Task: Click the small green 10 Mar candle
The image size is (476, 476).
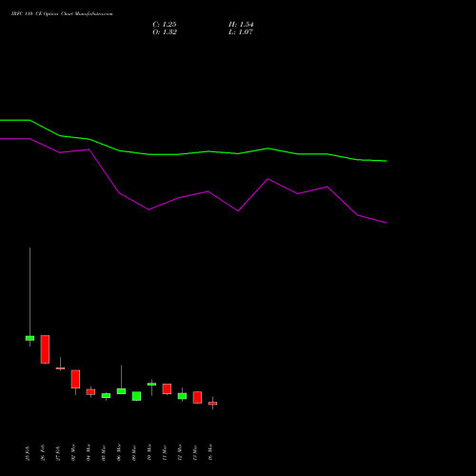Action: click(x=151, y=385)
